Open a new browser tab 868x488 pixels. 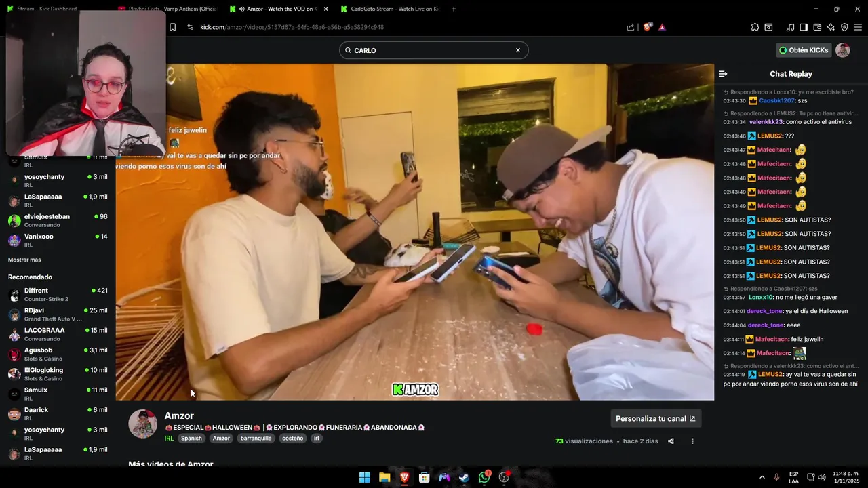tap(454, 9)
